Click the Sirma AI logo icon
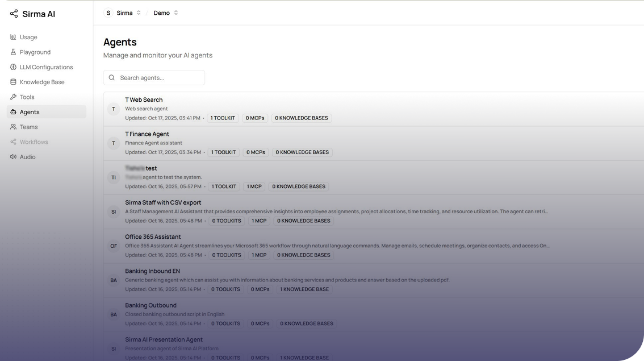This screenshot has height=361, width=644. [x=14, y=14]
